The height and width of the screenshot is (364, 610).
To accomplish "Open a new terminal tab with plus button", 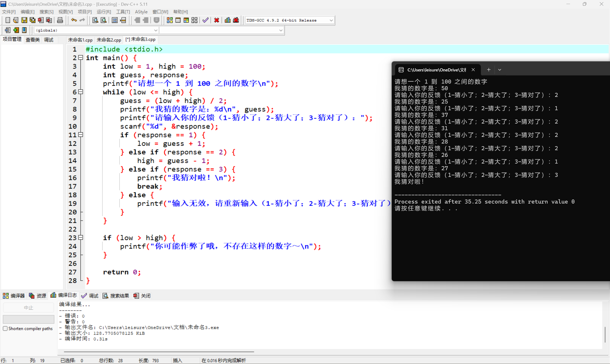I will (x=488, y=70).
